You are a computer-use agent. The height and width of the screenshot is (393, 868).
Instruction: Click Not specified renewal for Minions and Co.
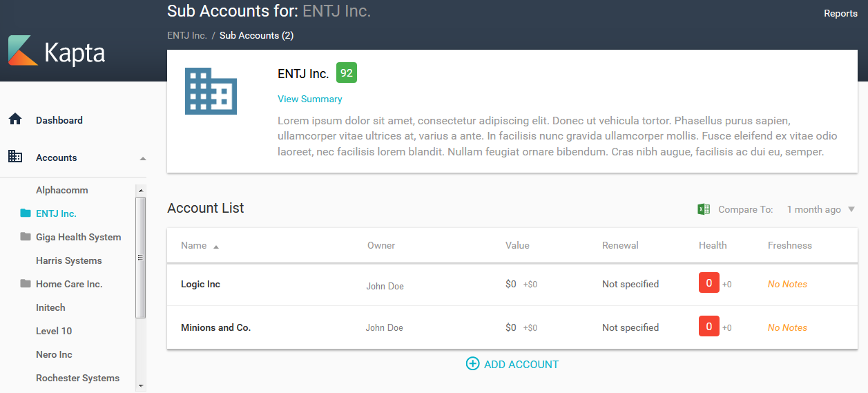pyautogui.click(x=630, y=327)
